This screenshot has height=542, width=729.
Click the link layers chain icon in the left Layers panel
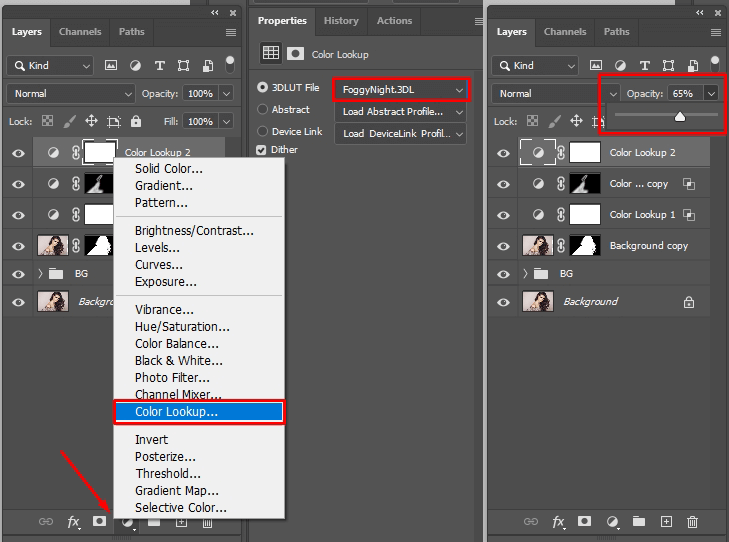click(x=46, y=522)
